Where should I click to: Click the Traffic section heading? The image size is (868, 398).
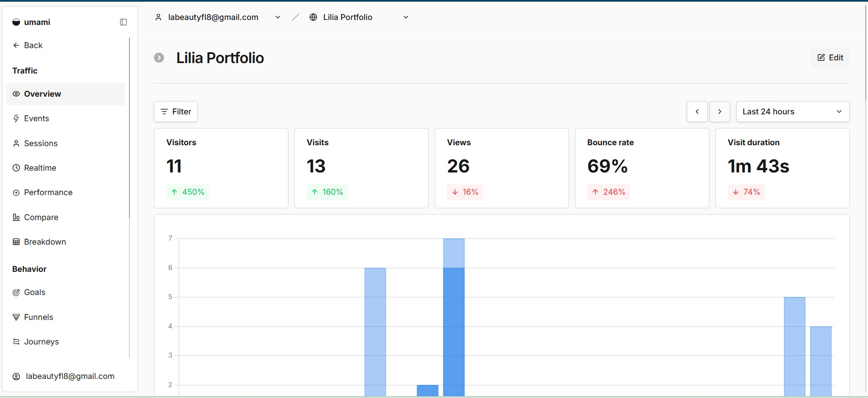pyautogui.click(x=25, y=71)
